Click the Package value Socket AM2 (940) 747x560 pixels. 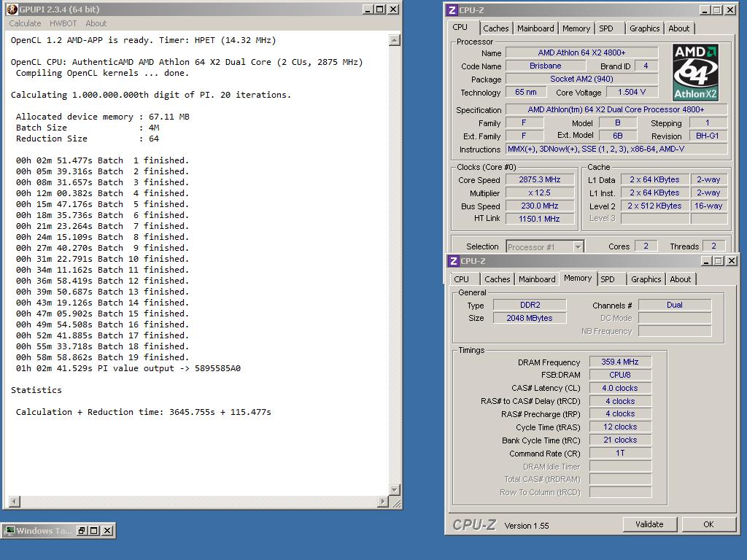[x=581, y=79]
